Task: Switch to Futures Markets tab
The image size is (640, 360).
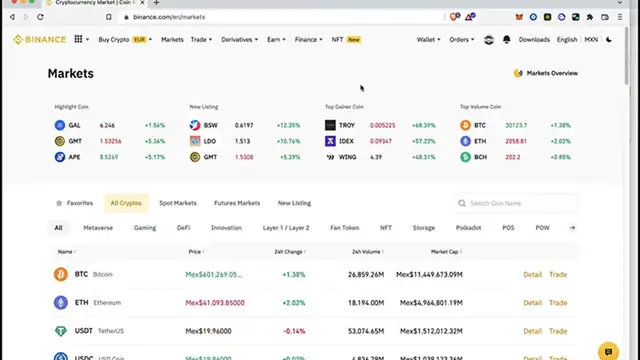Action: click(237, 203)
